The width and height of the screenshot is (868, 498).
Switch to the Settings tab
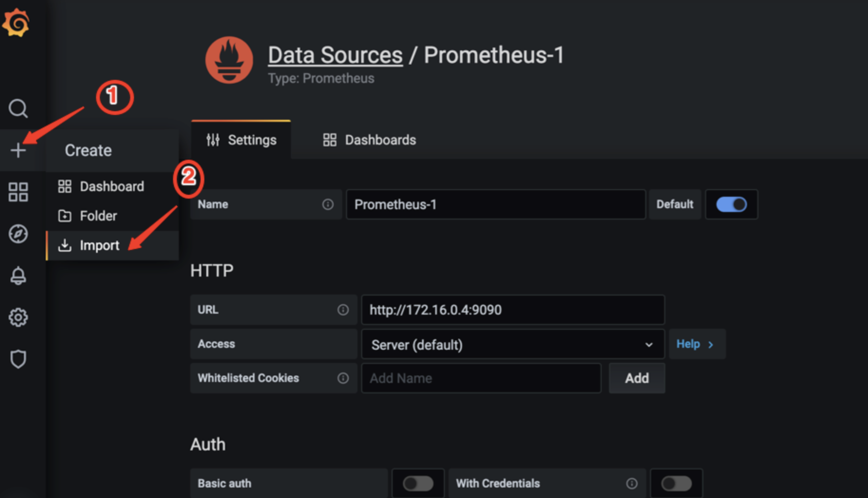coord(241,140)
